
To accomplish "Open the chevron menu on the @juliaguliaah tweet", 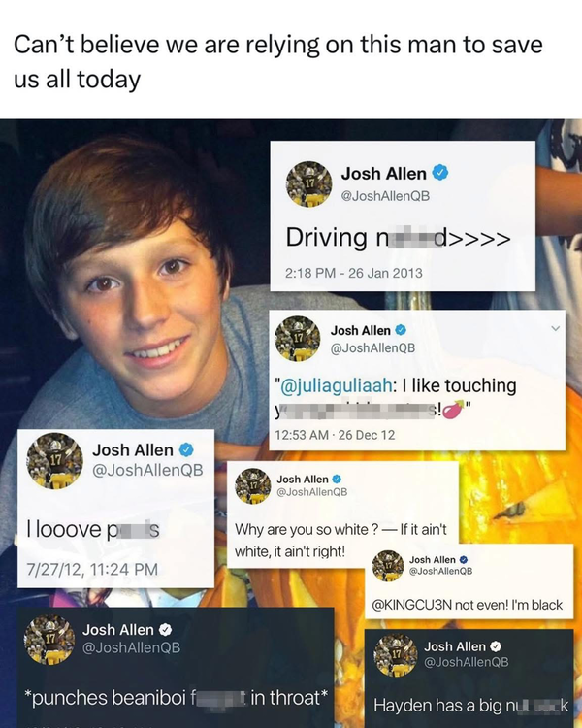I will tap(555, 329).
